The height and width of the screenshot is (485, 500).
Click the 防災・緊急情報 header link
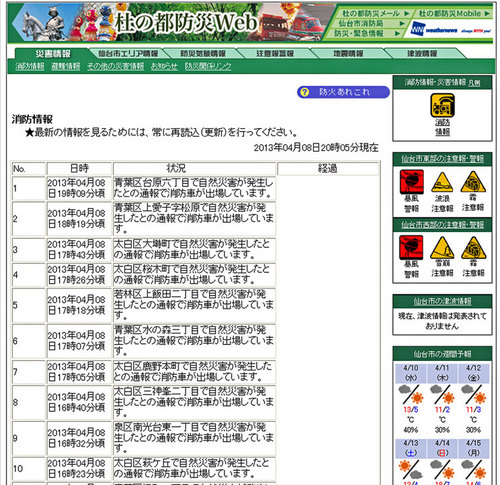tap(367, 33)
